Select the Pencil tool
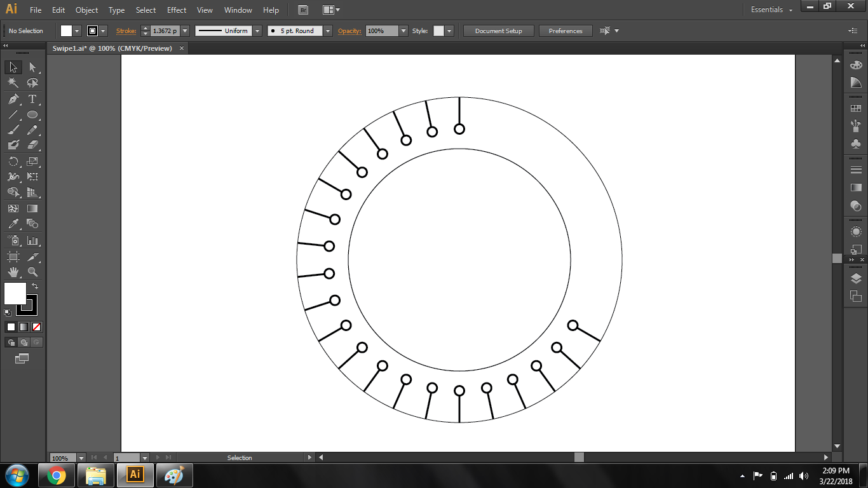The image size is (868, 488). pos(32,130)
